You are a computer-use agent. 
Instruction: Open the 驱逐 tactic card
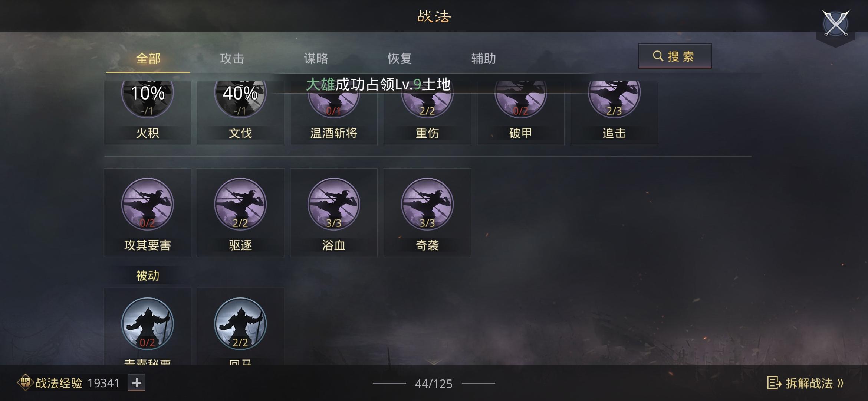(240, 212)
